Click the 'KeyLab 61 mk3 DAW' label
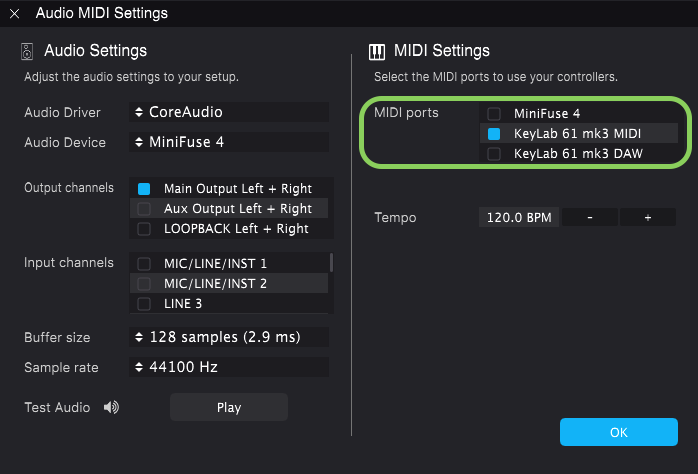Viewport: 698px width, 474px height. [x=578, y=154]
